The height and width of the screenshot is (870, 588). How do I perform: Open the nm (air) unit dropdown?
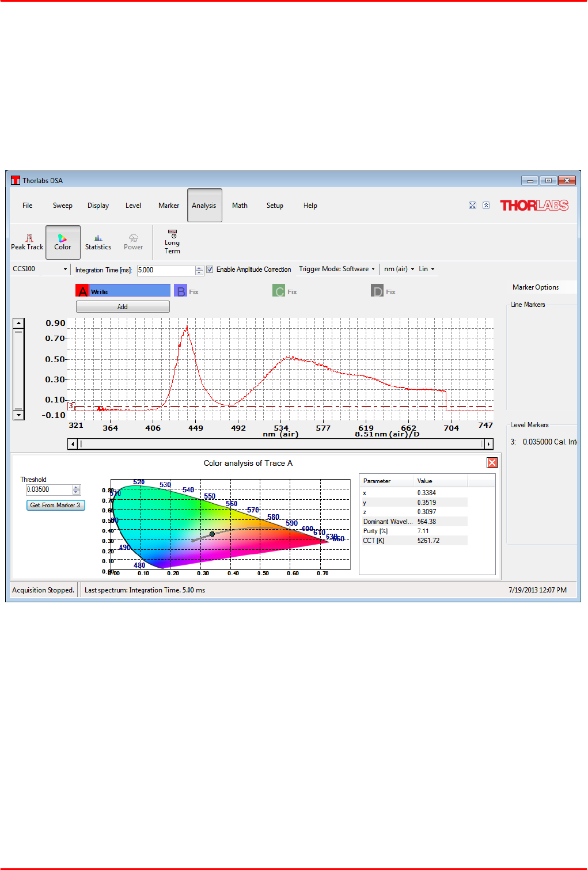pos(399,269)
